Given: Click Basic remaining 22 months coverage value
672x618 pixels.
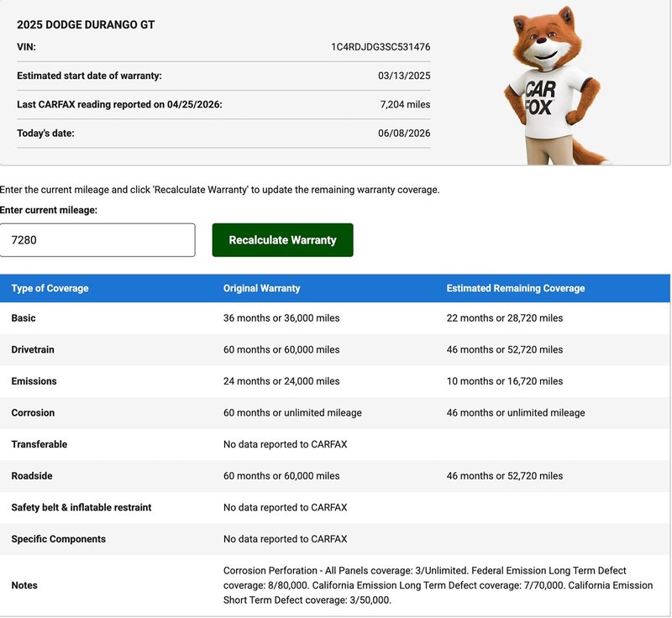Looking at the screenshot, I should (x=505, y=318).
